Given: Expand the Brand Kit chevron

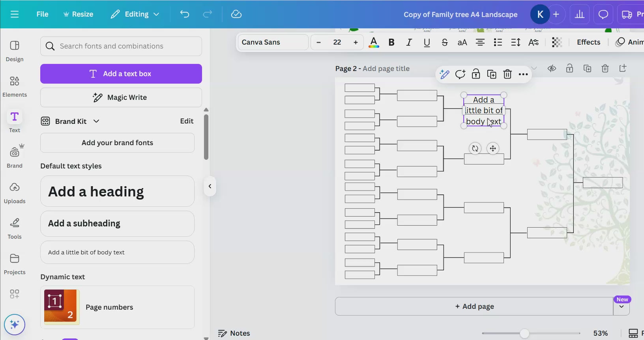Looking at the screenshot, I should [x=96, y=121].
